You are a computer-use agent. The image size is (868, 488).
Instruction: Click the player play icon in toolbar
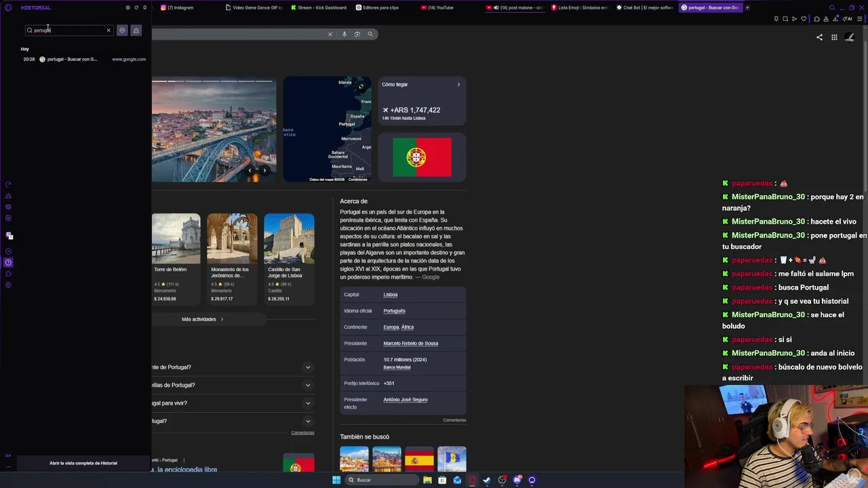tap(795, 19)
